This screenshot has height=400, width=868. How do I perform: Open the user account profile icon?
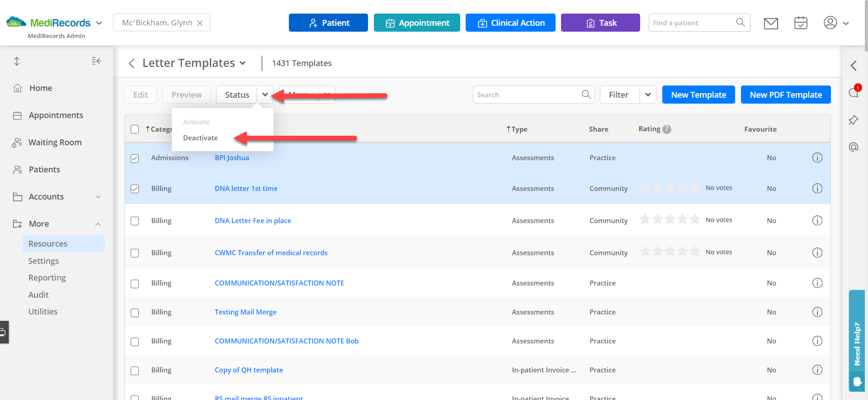coord(830,23)
